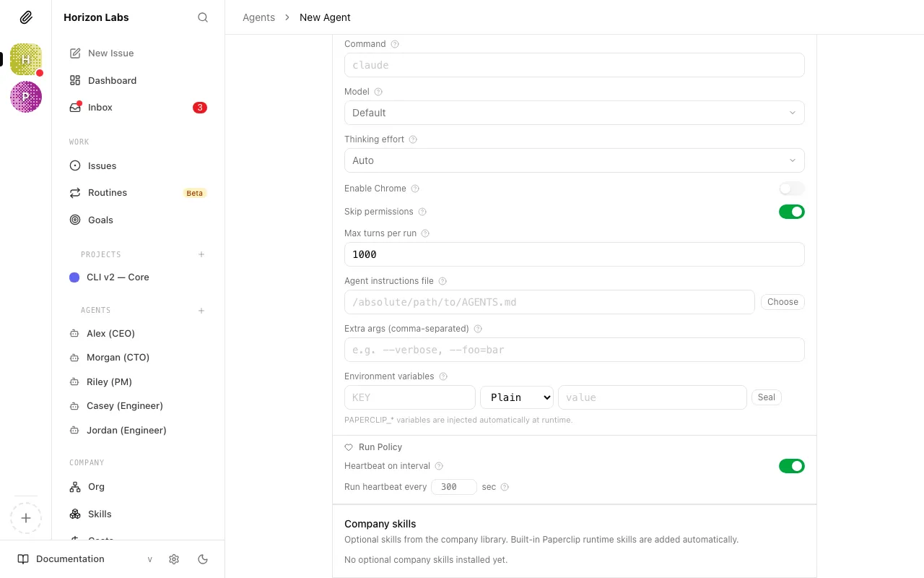Open the Plain type dropdown

[517, 397]
